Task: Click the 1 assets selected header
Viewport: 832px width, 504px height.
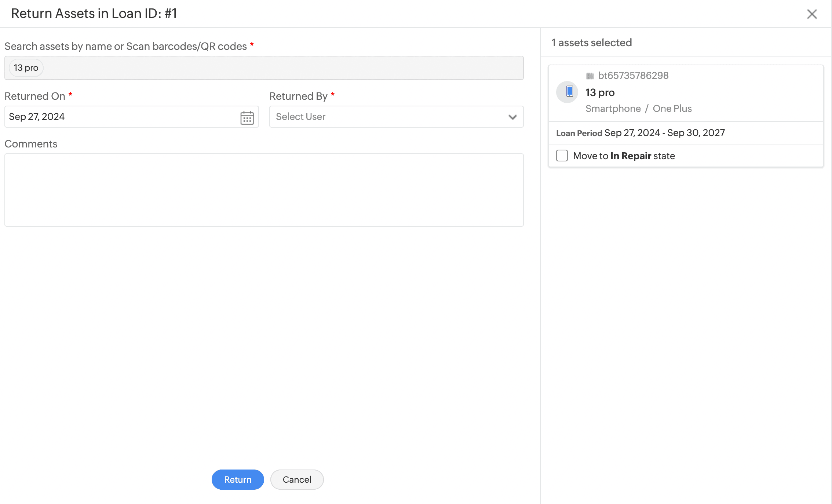Action: [x=591, y=43]
